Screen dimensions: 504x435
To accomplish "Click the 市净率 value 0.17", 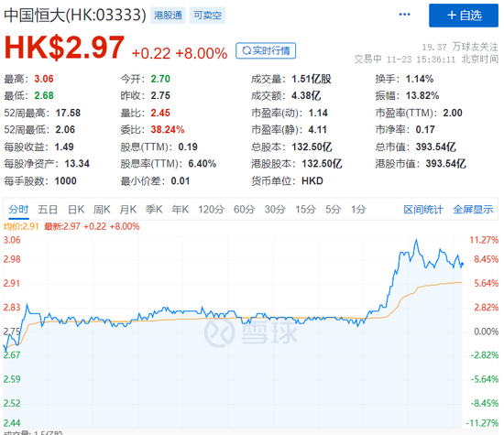I will tap(425, 129).
